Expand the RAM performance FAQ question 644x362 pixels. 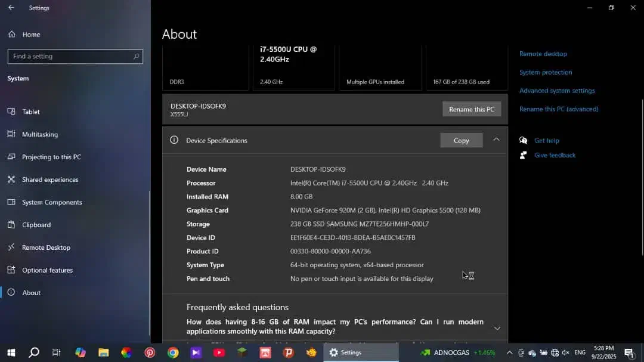(497, 328)
